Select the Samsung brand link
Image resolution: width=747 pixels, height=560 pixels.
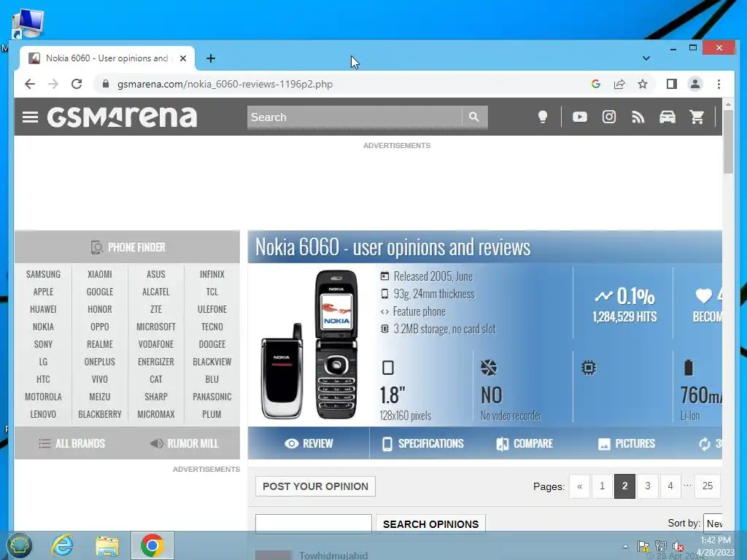tap(43, 274)
